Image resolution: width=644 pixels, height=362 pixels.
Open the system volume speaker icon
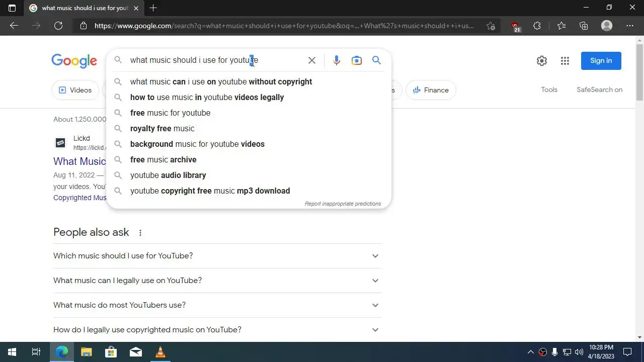coord(579,352)
